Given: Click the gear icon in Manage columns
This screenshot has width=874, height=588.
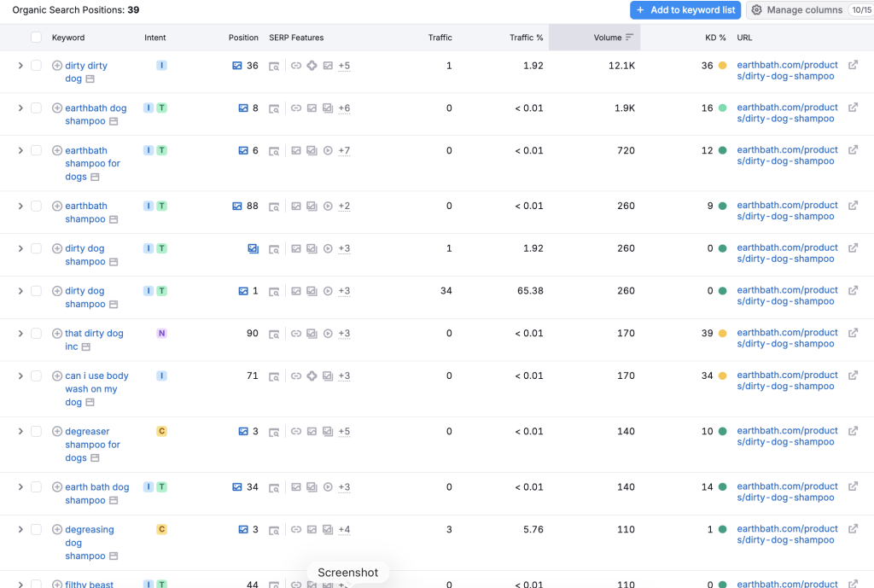Looking at the screenshot, I should (x=756, y=10).
